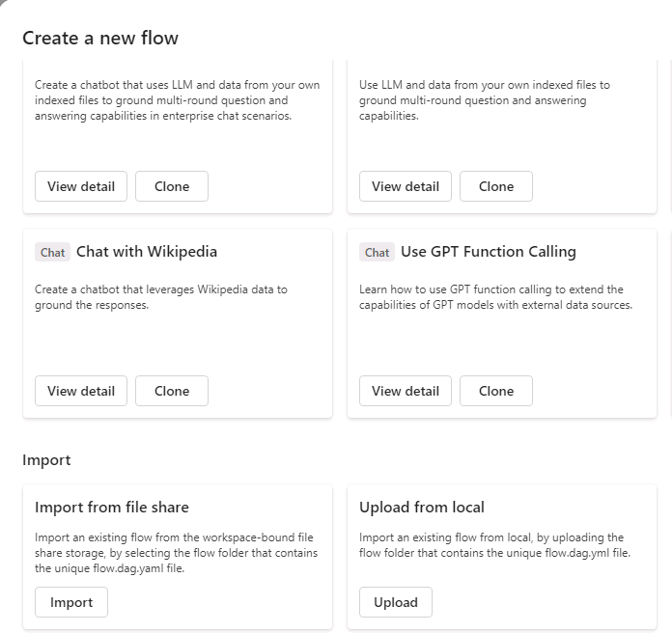Click the Upload from local heading

pyautogui.click(x=422, y=508)
